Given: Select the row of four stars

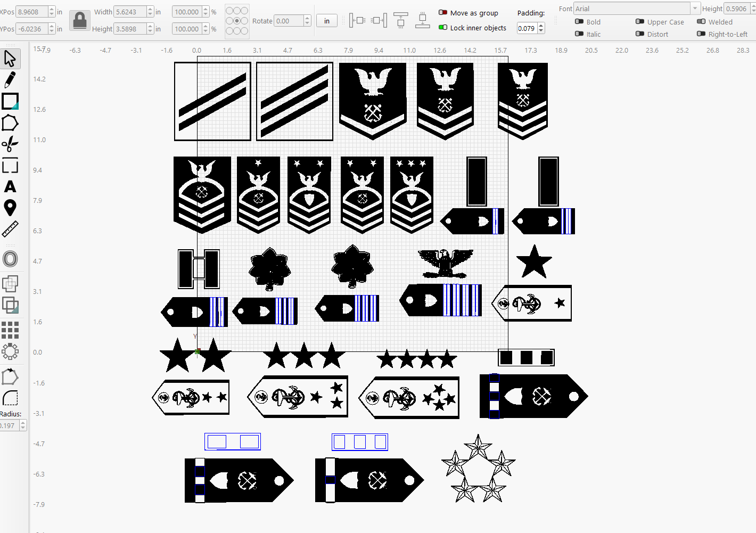Looking at the screenshot, I should coord(417,359).
